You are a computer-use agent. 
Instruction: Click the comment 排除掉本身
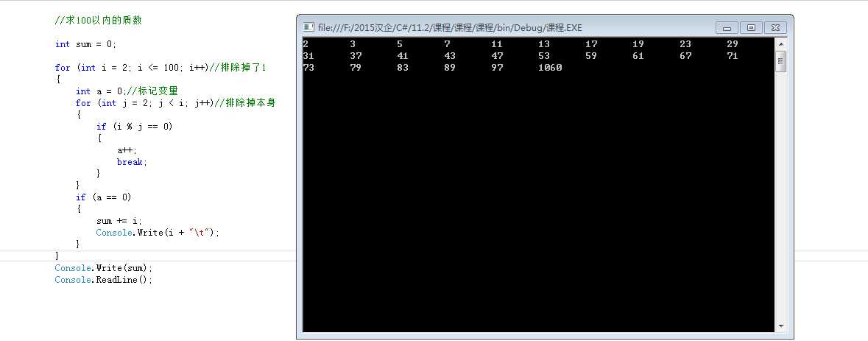pos(250,103)
